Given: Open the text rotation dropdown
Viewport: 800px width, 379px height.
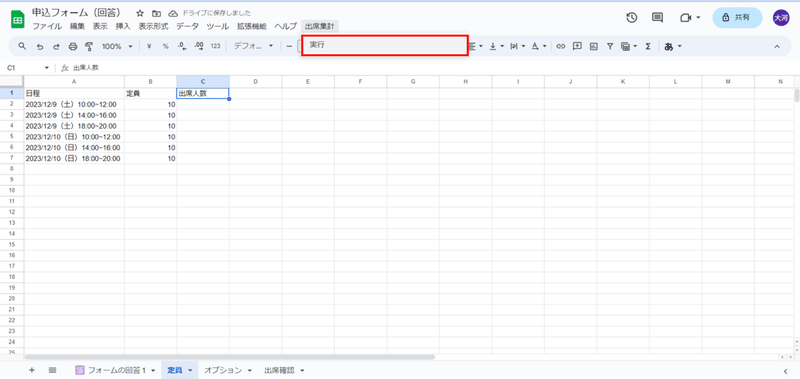Looking at the screenshot, I should pyautogui.click(x=539, y=46).
